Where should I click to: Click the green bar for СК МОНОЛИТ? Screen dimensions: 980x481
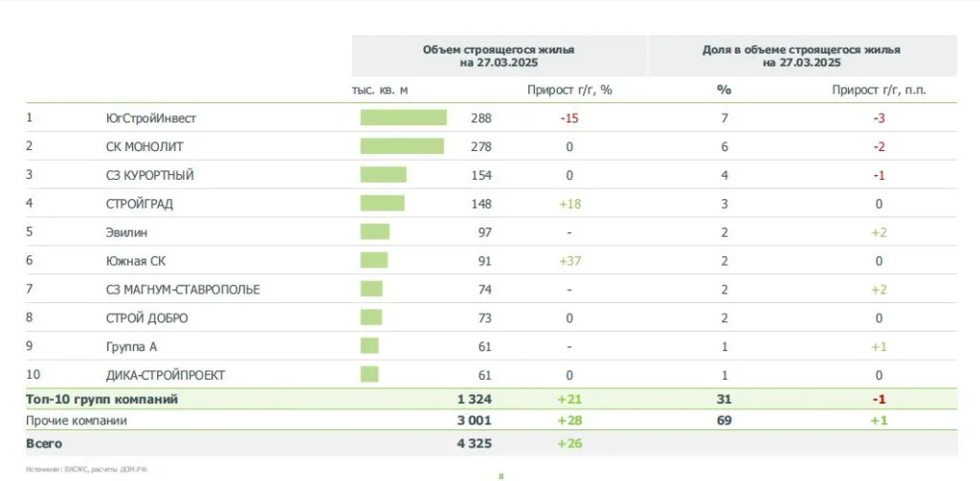(x=402, y=146)
